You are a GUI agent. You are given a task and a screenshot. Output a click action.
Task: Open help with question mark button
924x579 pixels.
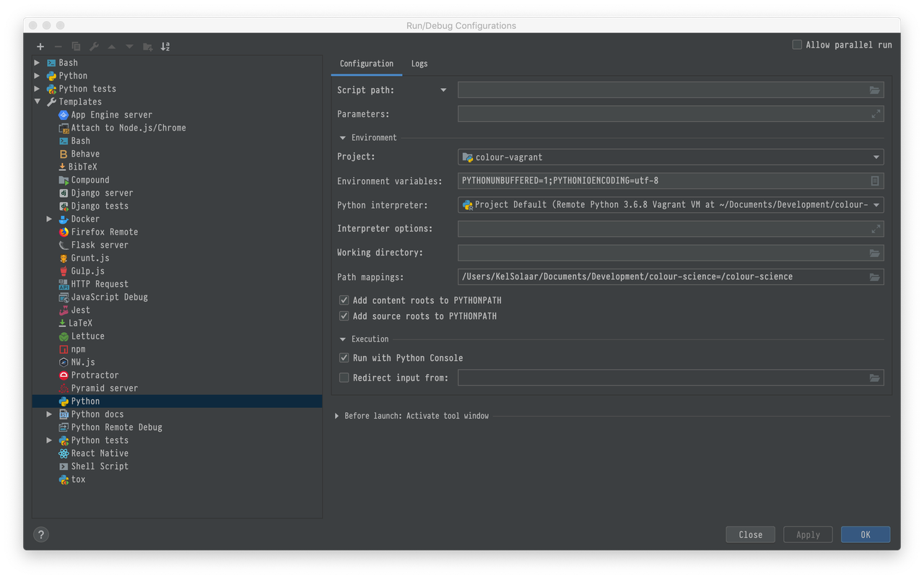(41, 534)
